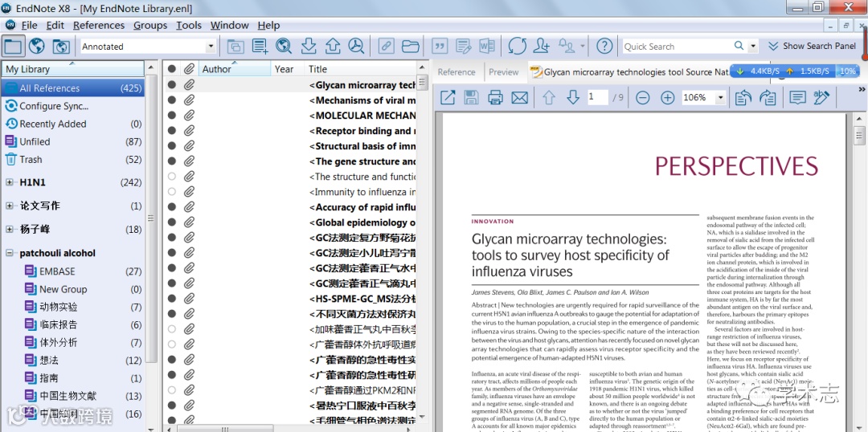The height and width of the screenshot is (432, 868).
Task: Click Format Bibliography icon
Action: (x=463, y=47)
